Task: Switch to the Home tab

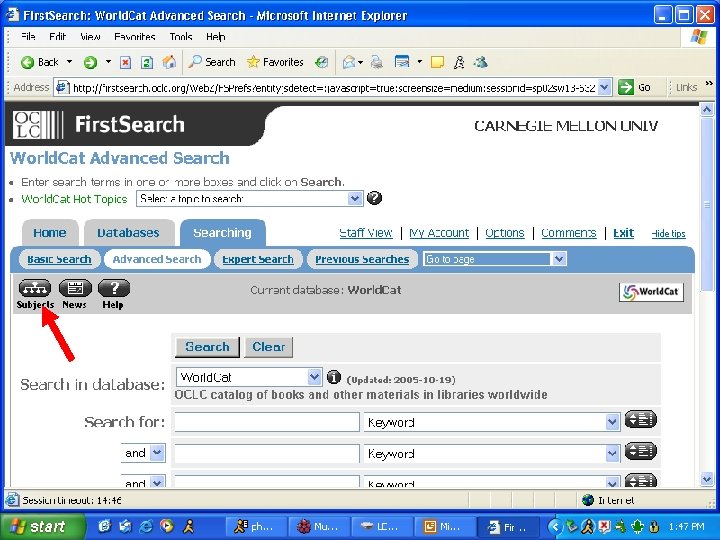Action: click(50, 233)
